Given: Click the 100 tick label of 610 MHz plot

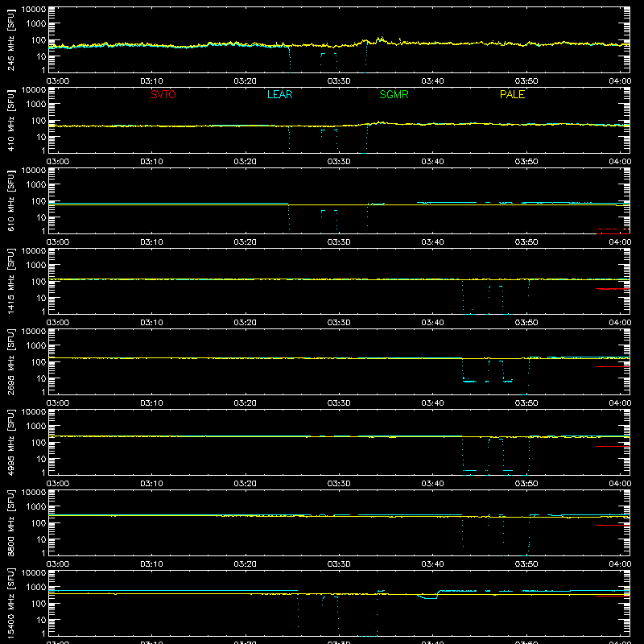Looking at the screenshot, I should tap(39, 201).
